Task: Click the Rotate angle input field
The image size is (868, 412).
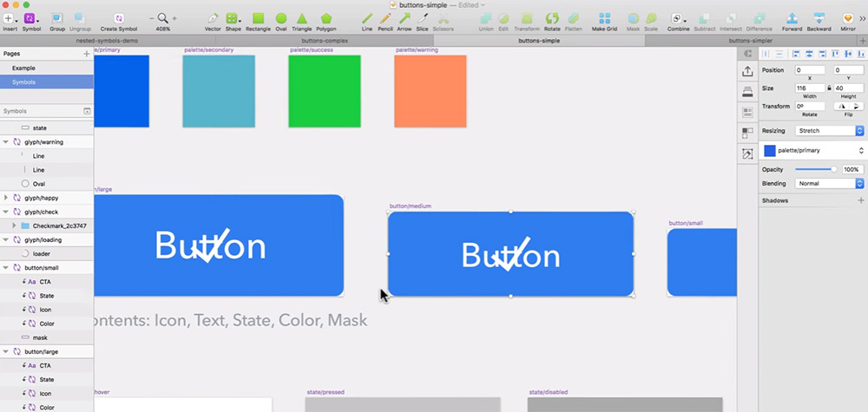Action: [x=810, y=106]
